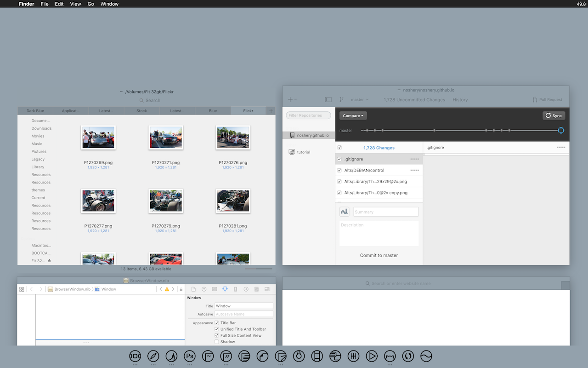The image size is (588, 368).
Task: Show the Identity inspector in Xcode
Action: [215, 289]
